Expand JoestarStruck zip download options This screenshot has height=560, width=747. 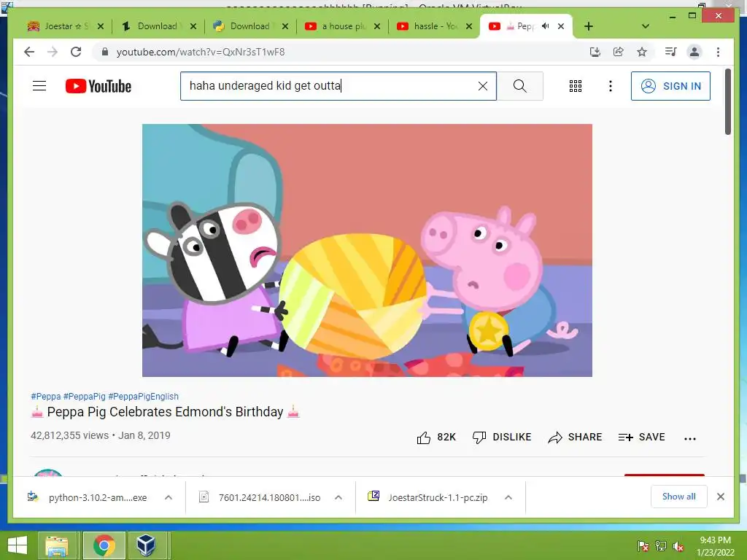click(x=508, y=497)
